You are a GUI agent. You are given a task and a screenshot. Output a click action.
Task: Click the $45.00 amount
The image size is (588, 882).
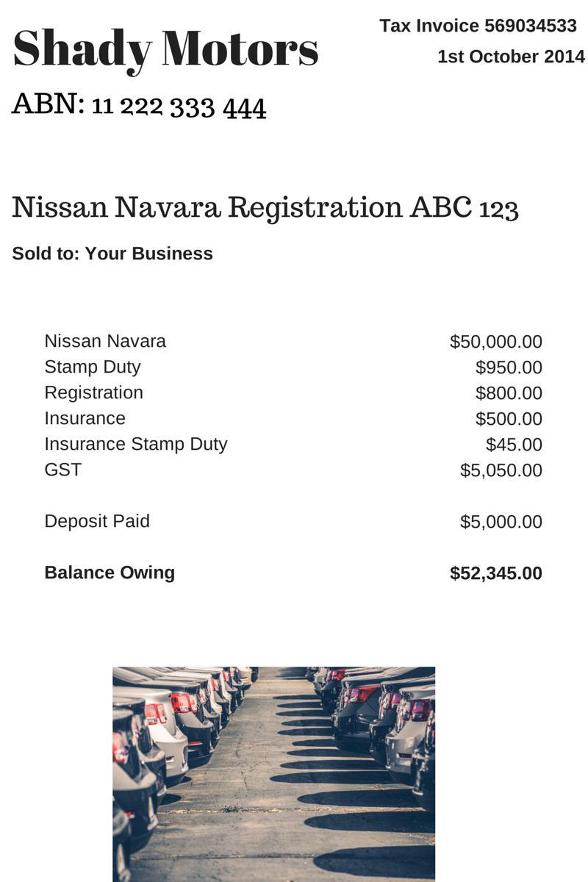pos(514,445)
